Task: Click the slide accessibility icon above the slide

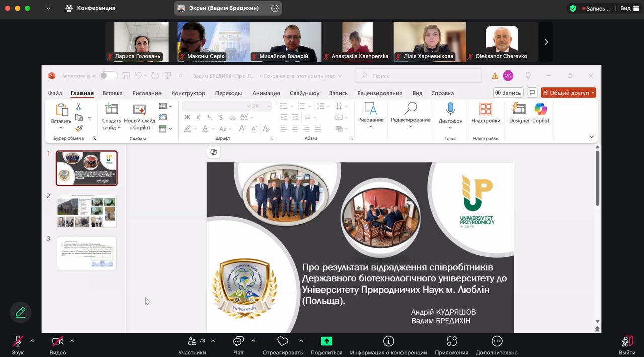Action: click(214, 152)
